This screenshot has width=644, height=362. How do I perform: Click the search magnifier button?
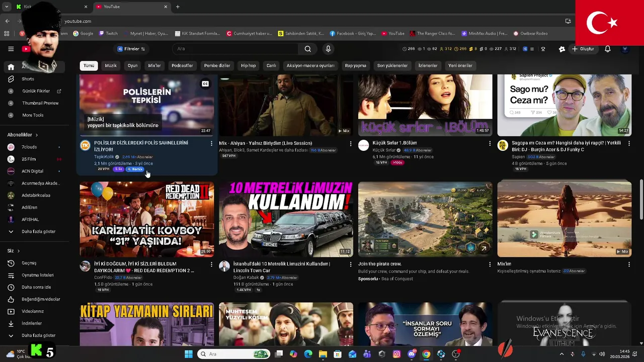pos(307,49)
